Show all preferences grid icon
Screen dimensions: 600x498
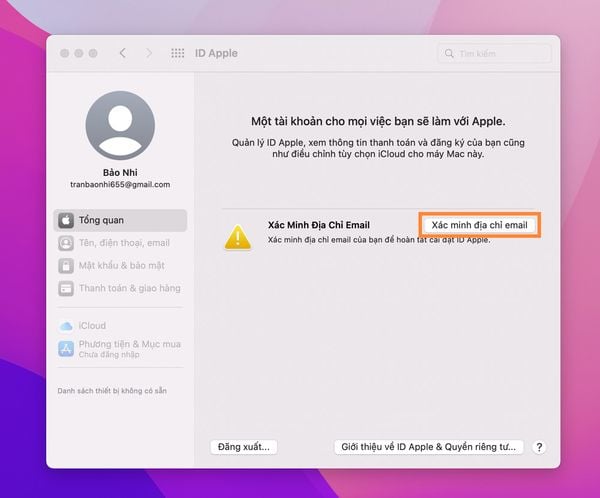[177, 53]
